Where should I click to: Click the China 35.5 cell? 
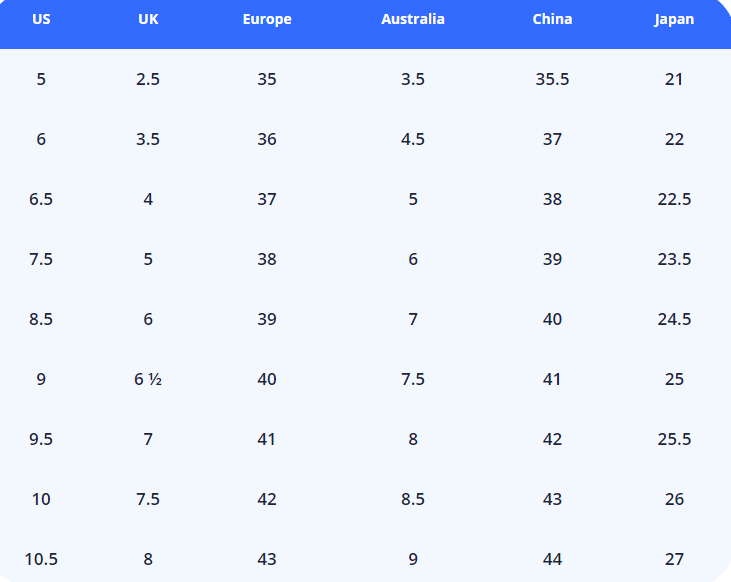(552, 79)
